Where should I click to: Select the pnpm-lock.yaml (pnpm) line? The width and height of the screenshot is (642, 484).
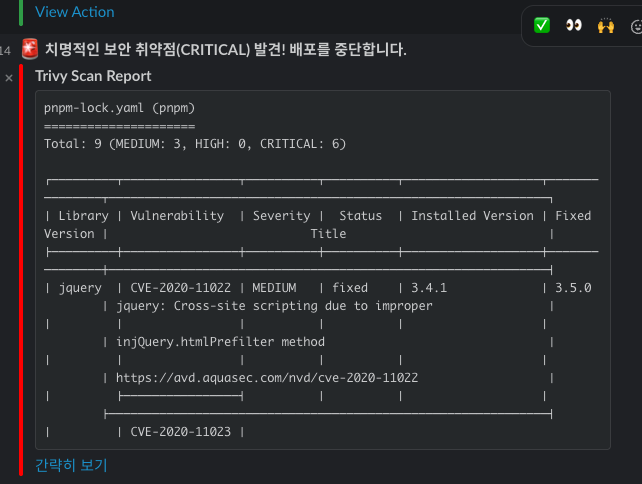tap(120, 108)
